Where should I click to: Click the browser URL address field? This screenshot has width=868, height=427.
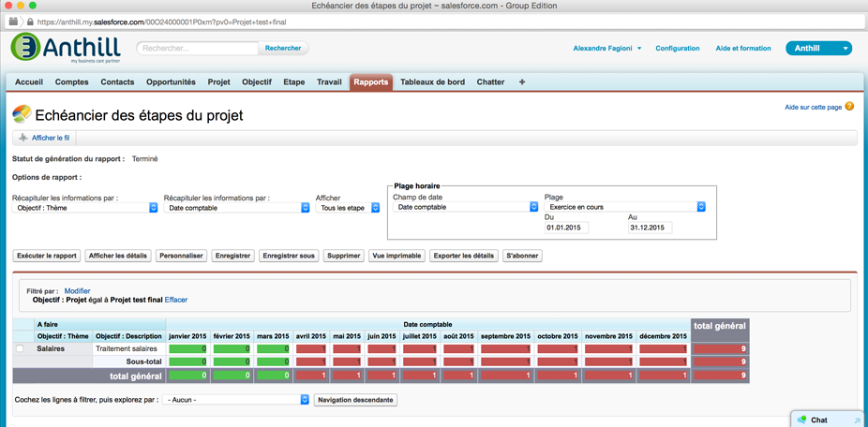433,22
